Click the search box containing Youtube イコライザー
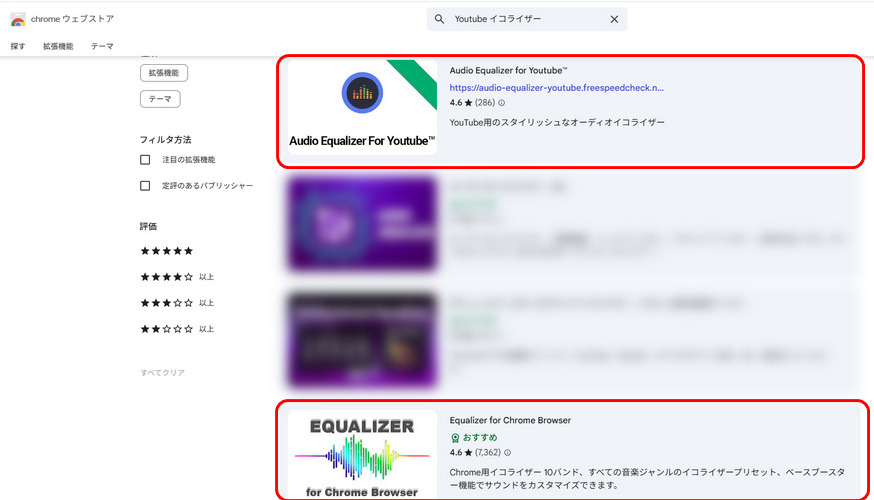 pos(526,19)
